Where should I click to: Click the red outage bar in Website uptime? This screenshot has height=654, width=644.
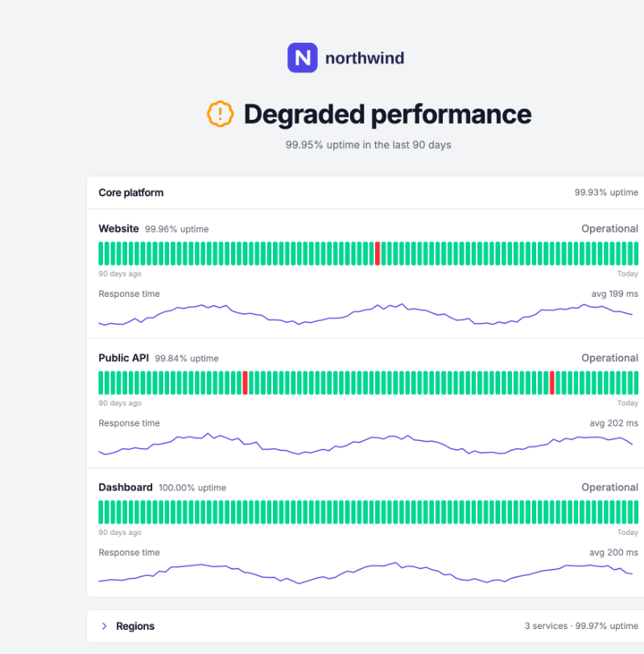tap(378, 253)
